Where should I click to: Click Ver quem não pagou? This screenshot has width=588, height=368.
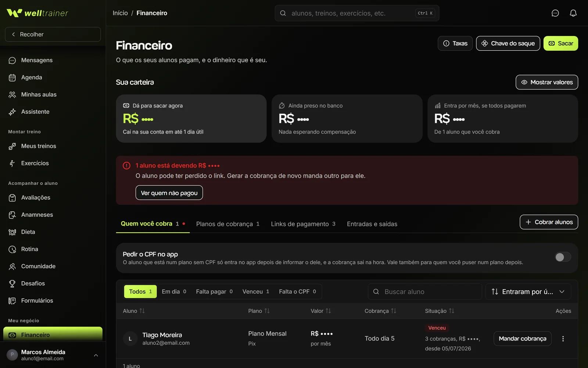(x=169, y=193)
